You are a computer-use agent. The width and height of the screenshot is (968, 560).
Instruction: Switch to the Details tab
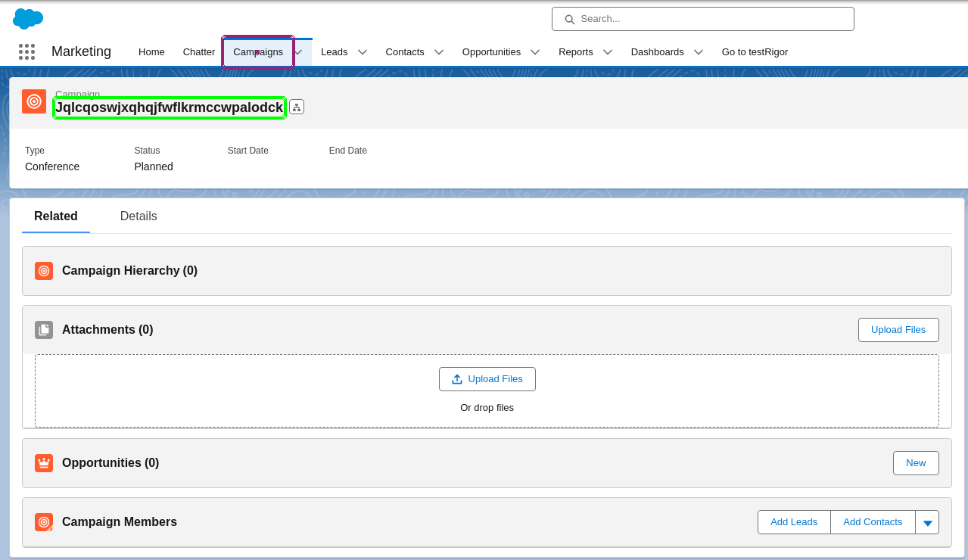(x=139, y=216)
